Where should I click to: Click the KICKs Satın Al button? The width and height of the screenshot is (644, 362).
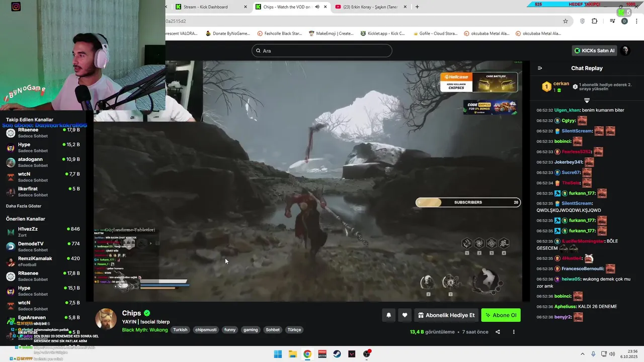pyautogui.click(x=595, y=50)
